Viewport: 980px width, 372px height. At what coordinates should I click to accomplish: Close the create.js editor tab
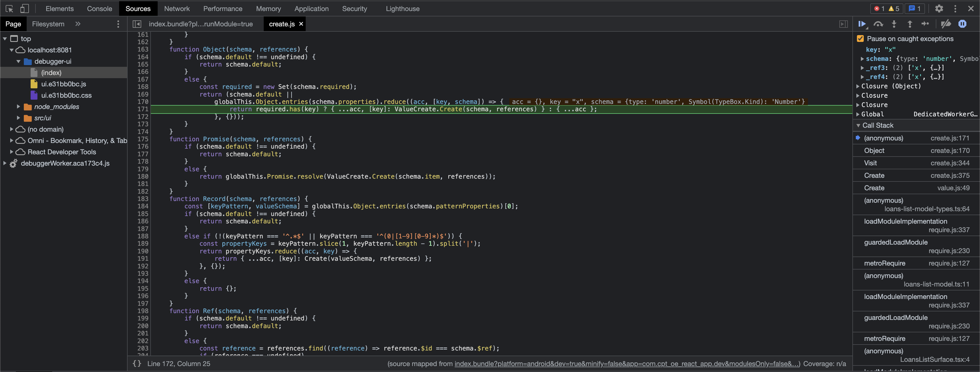pyautogui.click(x=301, y=24)
